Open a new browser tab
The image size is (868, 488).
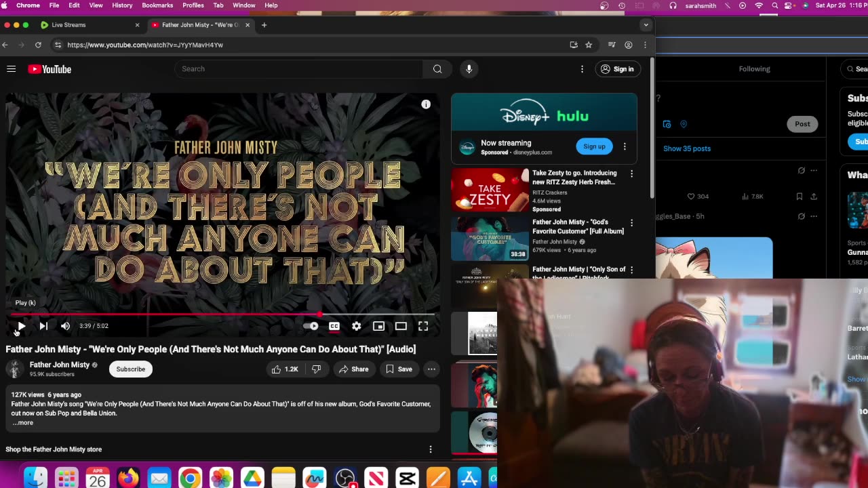[264, 25]
